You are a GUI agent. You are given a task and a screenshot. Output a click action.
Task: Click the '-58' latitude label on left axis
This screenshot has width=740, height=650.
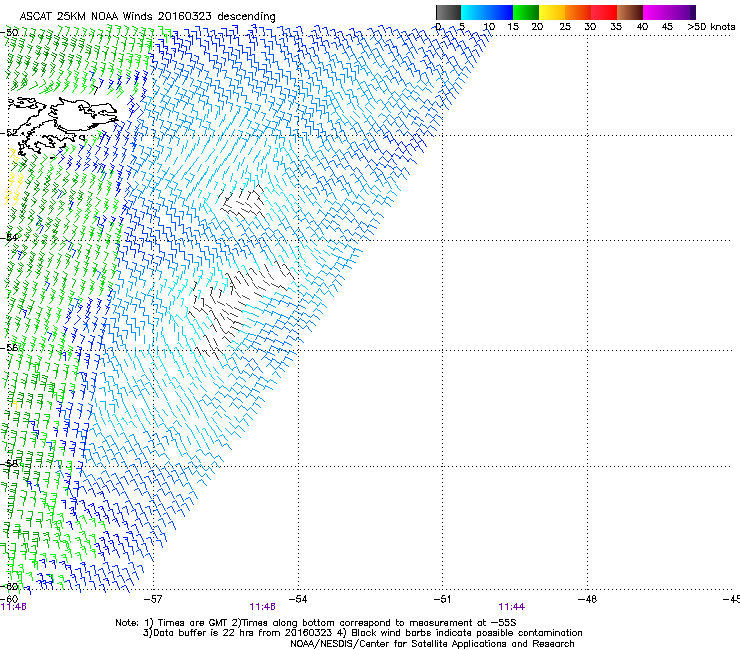9,463
